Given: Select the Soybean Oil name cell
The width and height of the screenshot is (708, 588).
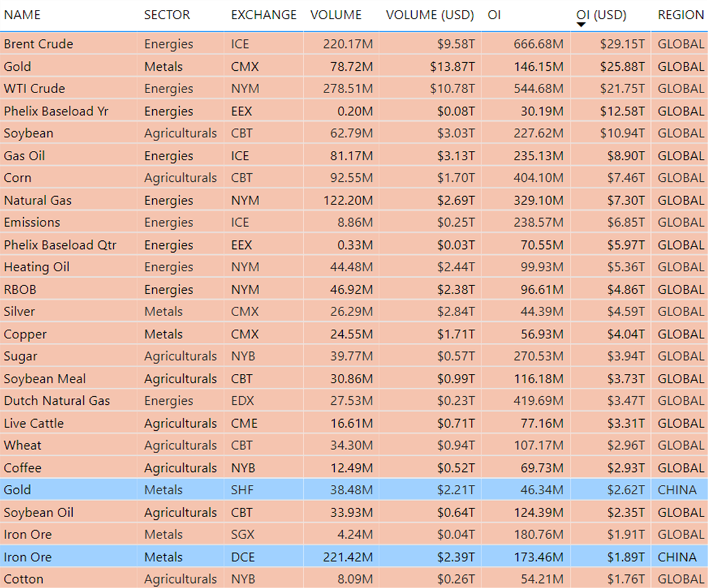Looking at the screenshot, I should pyautogui.click(x=39, y=513).
